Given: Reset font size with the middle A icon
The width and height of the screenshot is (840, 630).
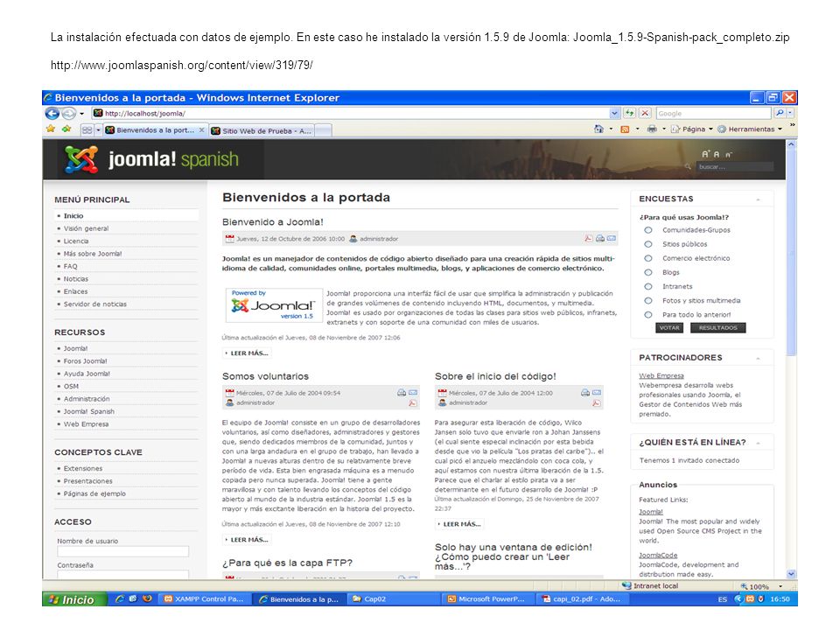Looking at the screenshot, I should 717,154.
